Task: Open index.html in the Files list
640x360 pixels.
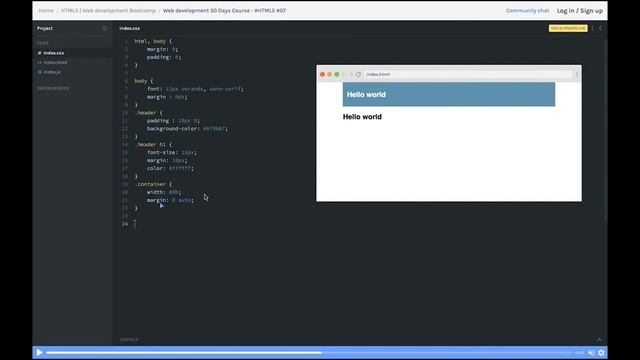Action: pos(55,62)
